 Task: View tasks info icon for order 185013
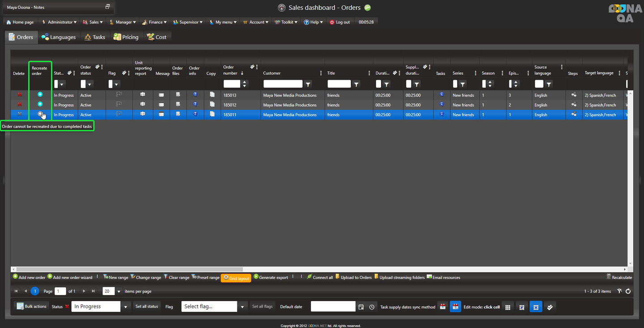[441, 94]
